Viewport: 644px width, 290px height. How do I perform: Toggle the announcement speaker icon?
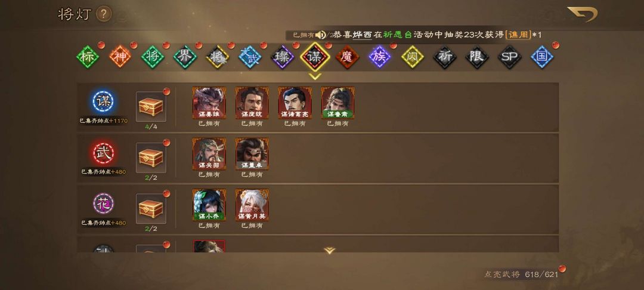[320, 35]
